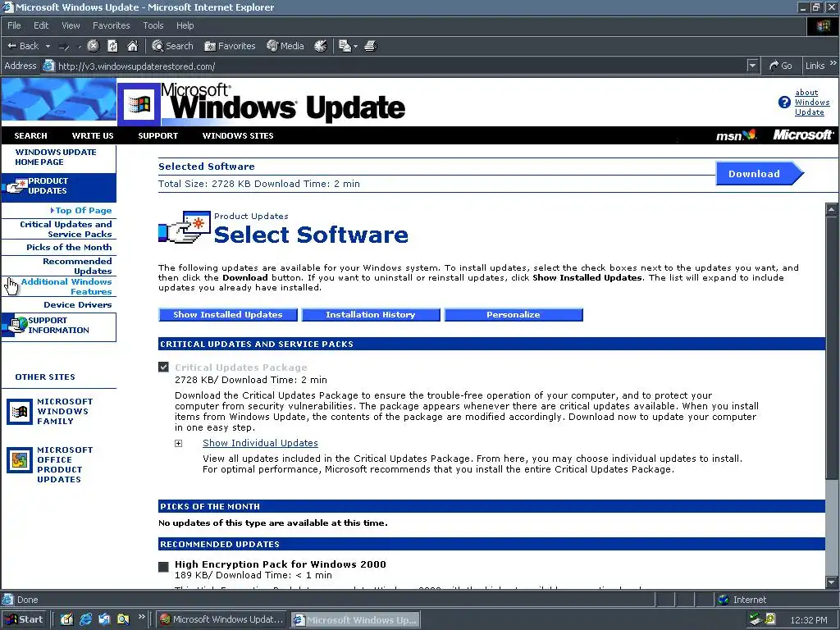Click the Personalize button
Image resolution: width=840 pixels, height=630 pixels.
[x=514, y=314]
